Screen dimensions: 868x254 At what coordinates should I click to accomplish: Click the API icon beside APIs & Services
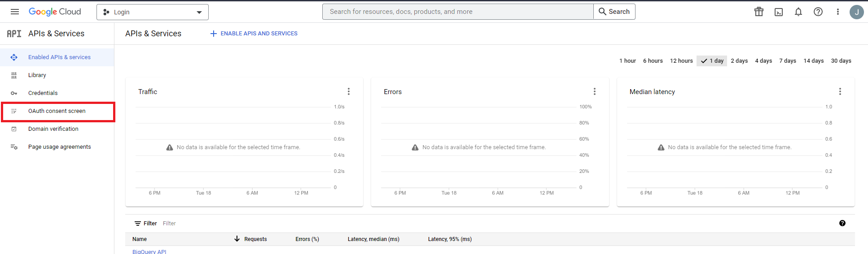coord(14,34)
